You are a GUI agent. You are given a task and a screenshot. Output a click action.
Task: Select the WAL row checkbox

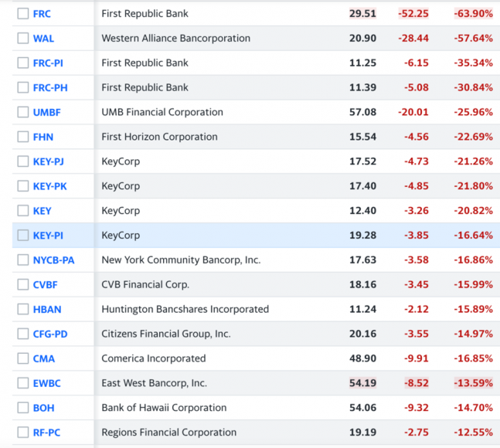(22, 39)
